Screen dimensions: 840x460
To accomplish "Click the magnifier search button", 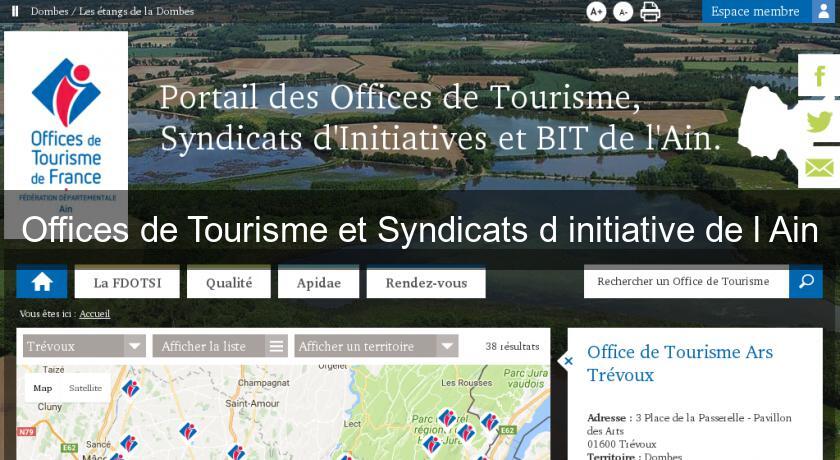I will pos(806,282).
